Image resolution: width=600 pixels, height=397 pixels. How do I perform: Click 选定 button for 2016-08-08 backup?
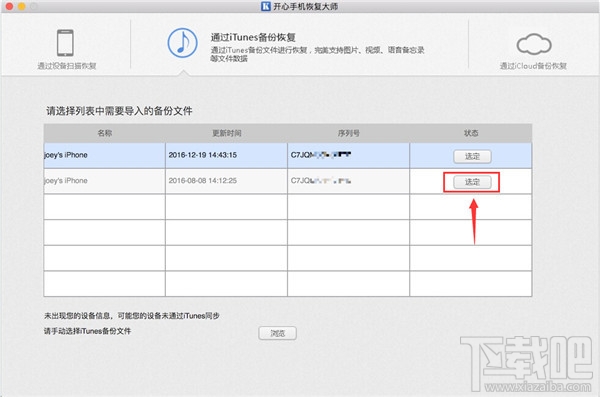[x=472, y=182]
